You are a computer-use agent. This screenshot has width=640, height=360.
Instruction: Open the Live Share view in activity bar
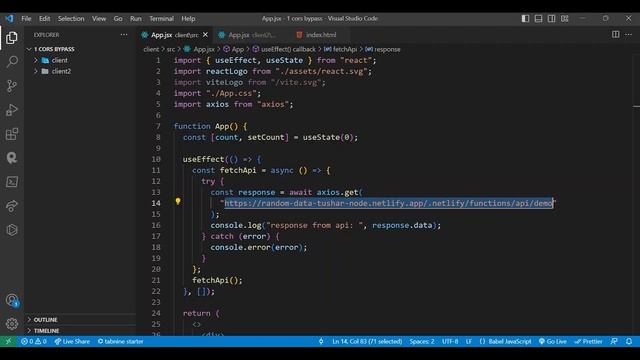(12, 206)
